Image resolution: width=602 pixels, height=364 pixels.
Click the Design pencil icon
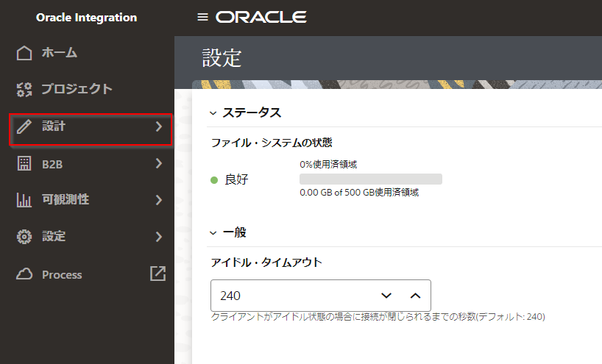(x=24, y=127)
